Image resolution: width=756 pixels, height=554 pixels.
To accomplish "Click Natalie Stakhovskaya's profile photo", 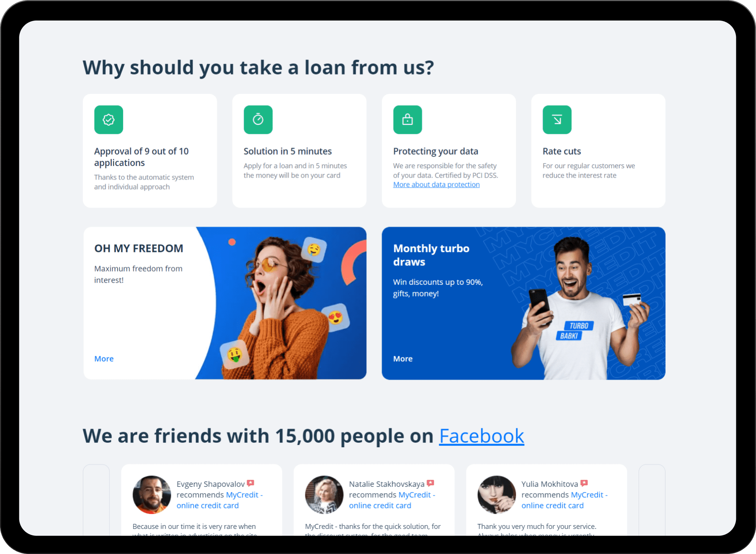I will pos(324,495).
